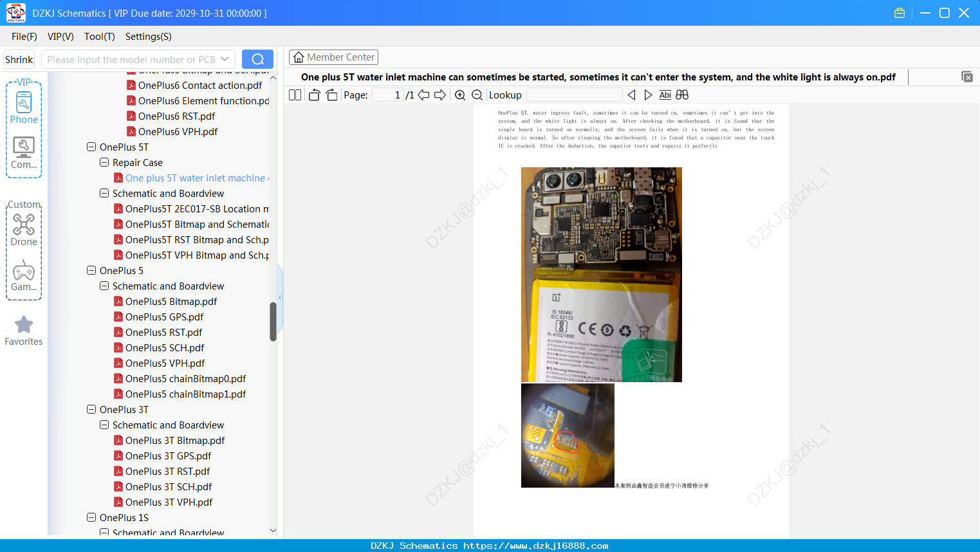The width and height of the screenshot is (980, 552).
Task: Rotate page clockwise
Action: [x=331, y=95]
